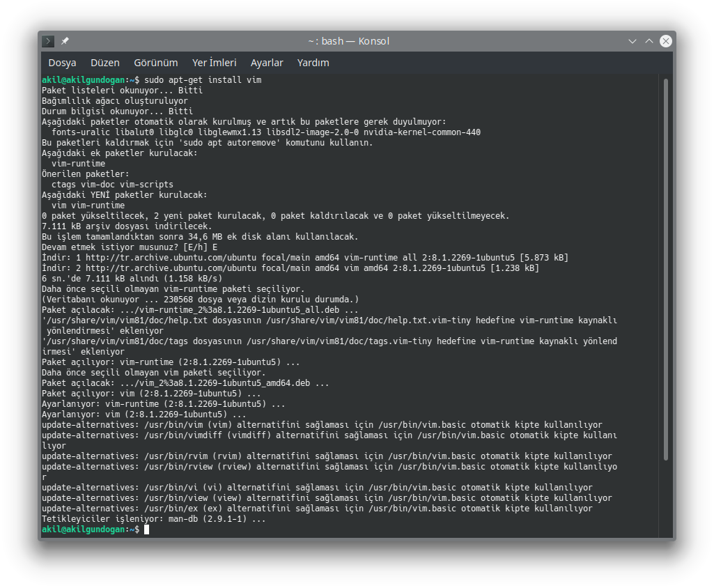The width and height of the screenshot is (714, 588).
Task: Click 'Paket açılıyor: vim-runtime' line
Action: (x=171, y=362)
